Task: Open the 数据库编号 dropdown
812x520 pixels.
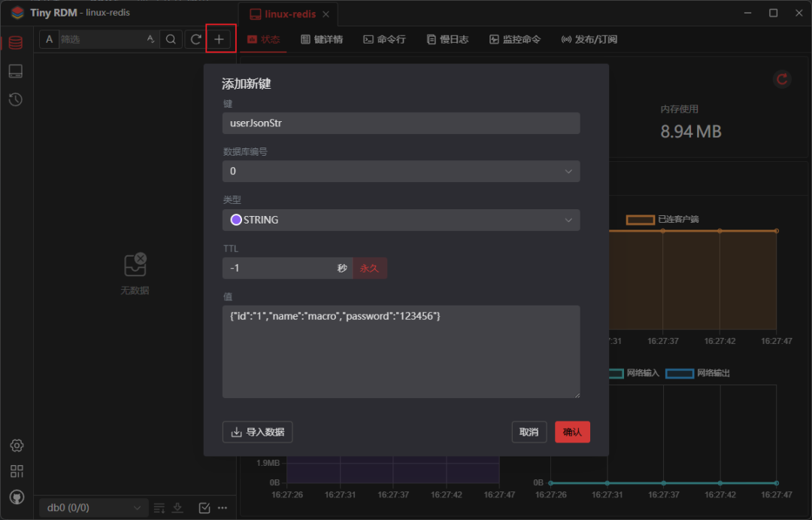Action: pyautogui.click(x=401, y=171)
